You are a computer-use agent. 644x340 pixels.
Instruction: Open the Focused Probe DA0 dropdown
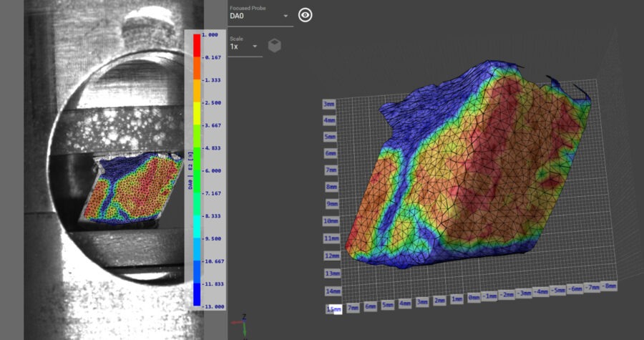(x=260, y=16)
